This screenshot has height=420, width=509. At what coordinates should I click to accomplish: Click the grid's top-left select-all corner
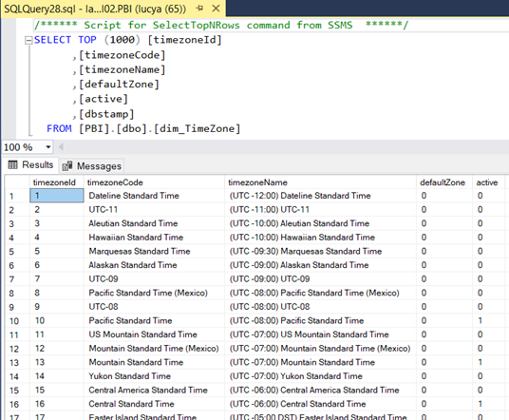click(x=17, y=182)
